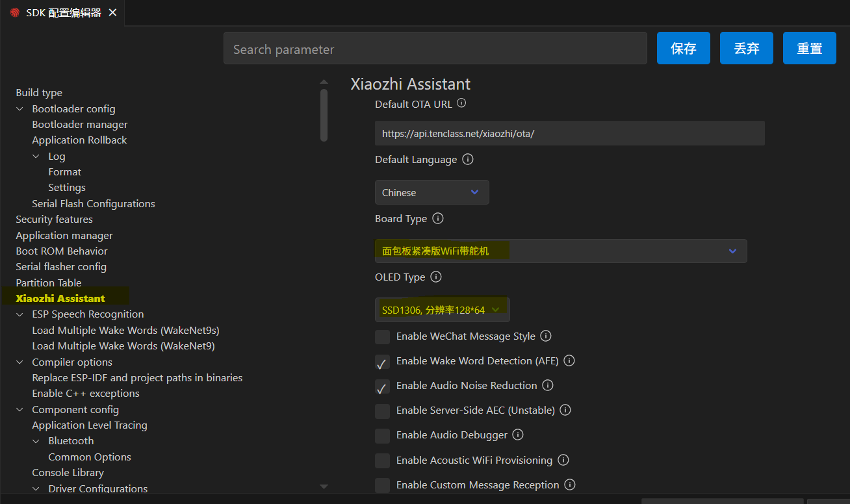Click the Search parameter input field
The height and width of the screenshot is (504, 850).
tap(435, 49)
